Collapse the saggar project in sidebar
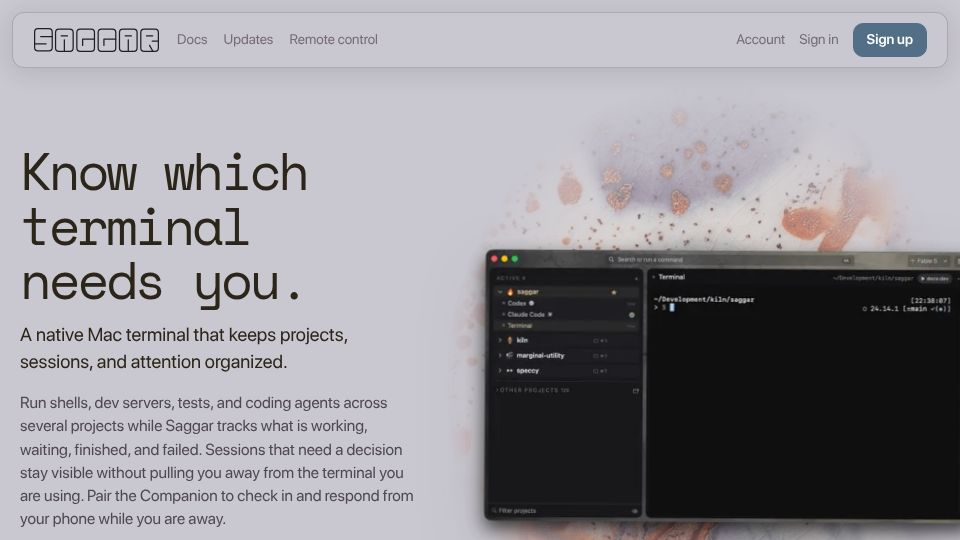This screenshot has width=960, height=540. pyautogui.click(x=500, y=292)
